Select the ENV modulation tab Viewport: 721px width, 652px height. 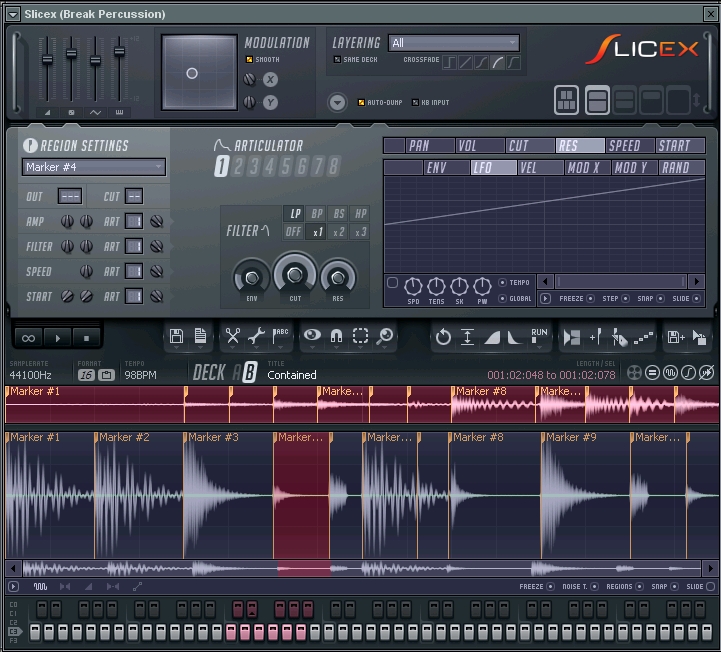446,168
